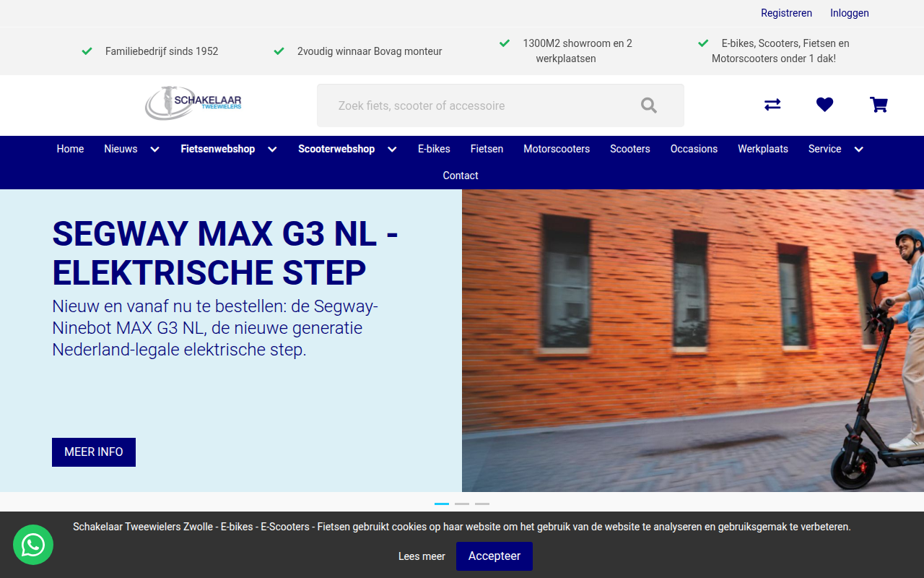924x578 pixels.
Task: Expand the Scooterwebshop submenu chevron
Action: click(392, 150)
